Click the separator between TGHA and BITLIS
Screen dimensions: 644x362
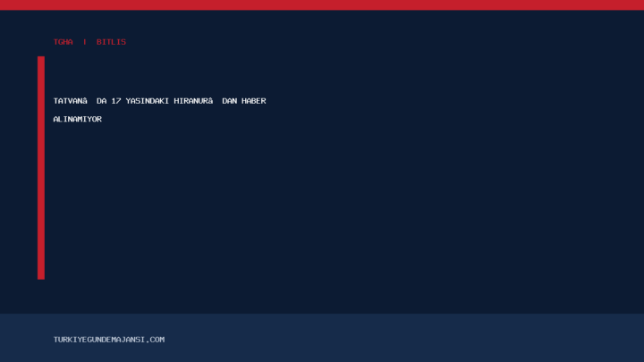click(85, 42)
